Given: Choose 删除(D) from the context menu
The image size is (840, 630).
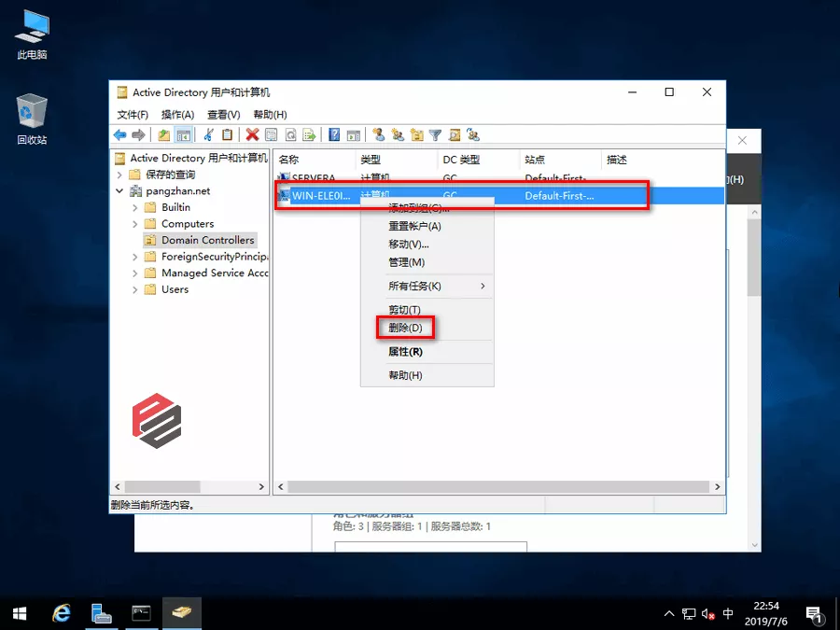Looking at the screenshot, I should [405, 328].
